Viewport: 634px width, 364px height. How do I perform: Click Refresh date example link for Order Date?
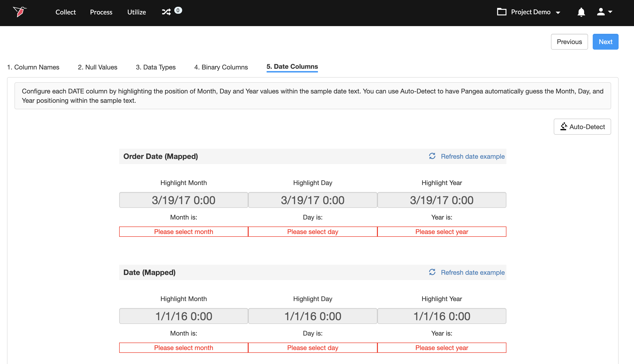pyautogui.click(x=472, y=156)
